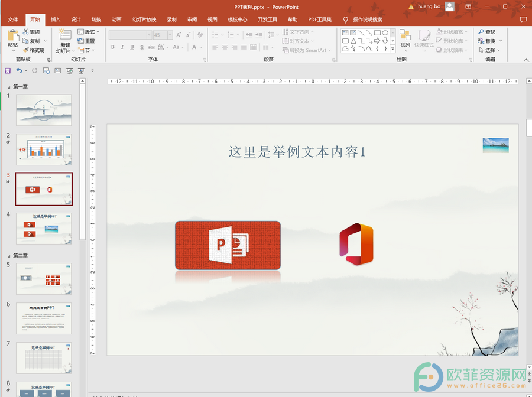
Task: Open the Replace (替换) dropdown arrow
Action: point(501,41)
